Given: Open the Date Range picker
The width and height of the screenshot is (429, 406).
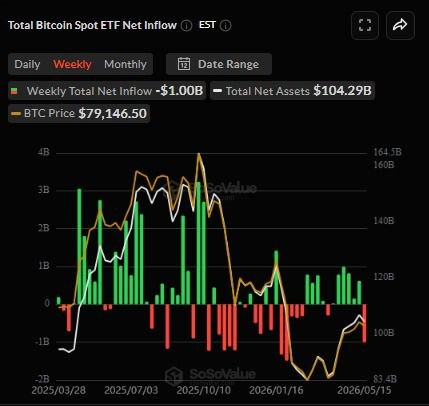Looking at the screenshot, I should click(x=219, y=64).
